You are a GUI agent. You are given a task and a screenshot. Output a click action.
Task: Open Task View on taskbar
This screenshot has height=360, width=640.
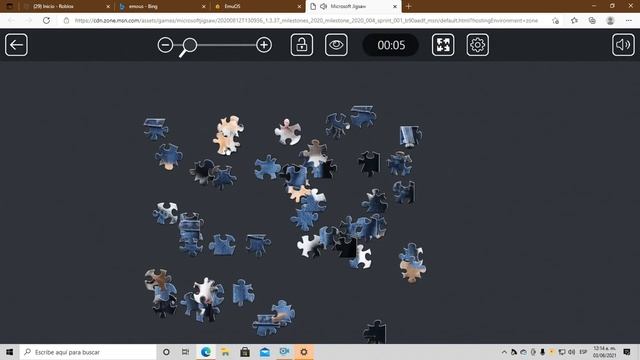[185, 352]
